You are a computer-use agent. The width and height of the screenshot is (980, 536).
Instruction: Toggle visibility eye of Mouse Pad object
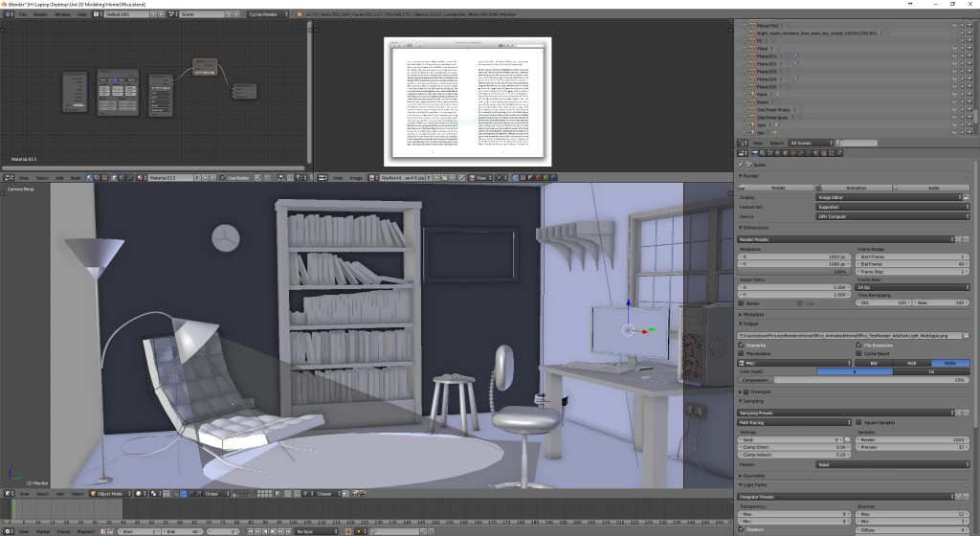point(955,25)
